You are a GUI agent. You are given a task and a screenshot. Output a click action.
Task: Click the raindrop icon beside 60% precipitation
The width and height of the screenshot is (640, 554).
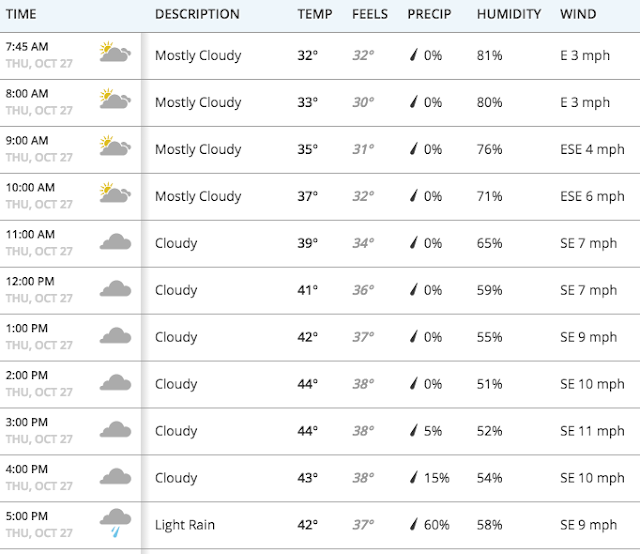pos(414,525)
